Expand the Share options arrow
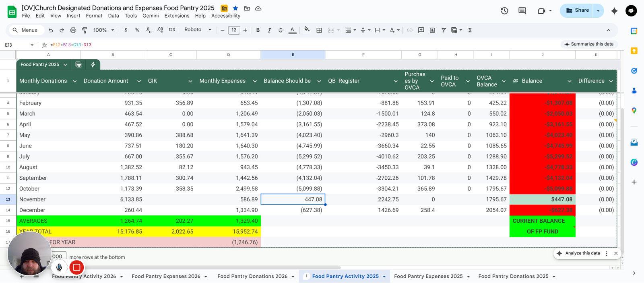 point(598,11)
